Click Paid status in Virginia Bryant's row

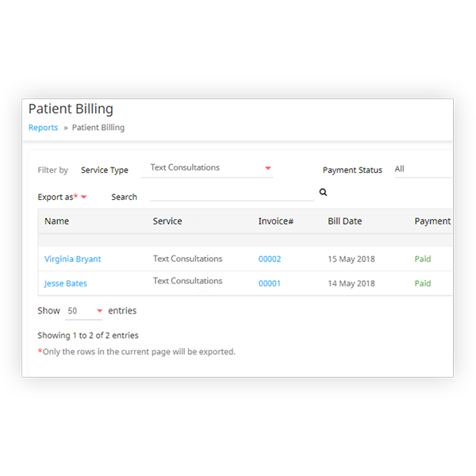(423, 259)
